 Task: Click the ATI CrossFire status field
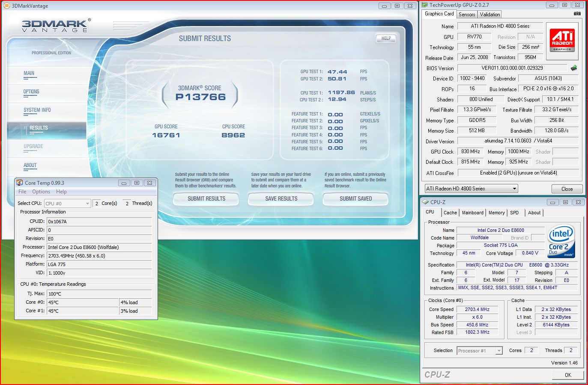(518, 173)
